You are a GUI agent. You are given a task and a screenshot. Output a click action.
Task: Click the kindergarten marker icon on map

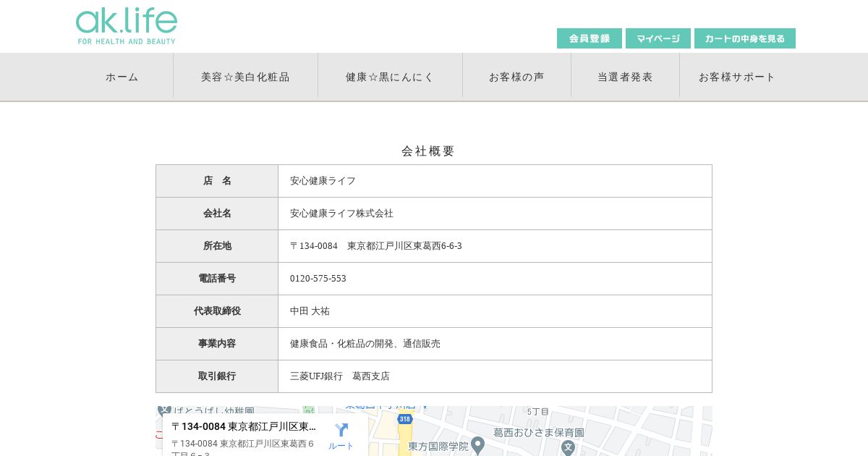coord(165,410)
